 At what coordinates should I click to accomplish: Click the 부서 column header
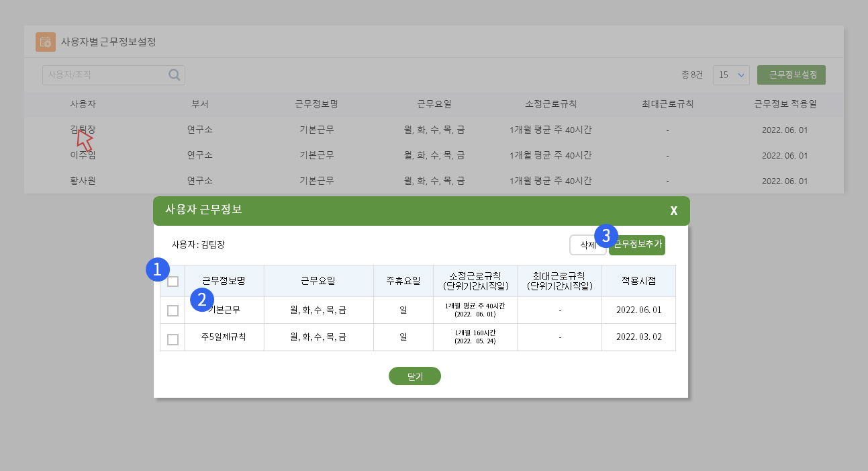coord(200,104)
